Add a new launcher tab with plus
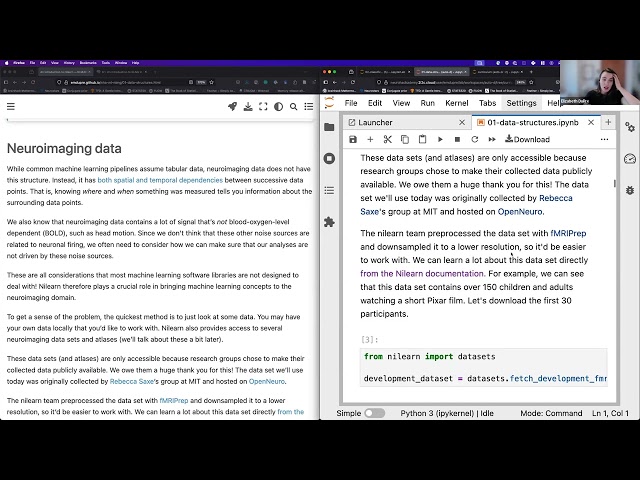 pos(608,122)
